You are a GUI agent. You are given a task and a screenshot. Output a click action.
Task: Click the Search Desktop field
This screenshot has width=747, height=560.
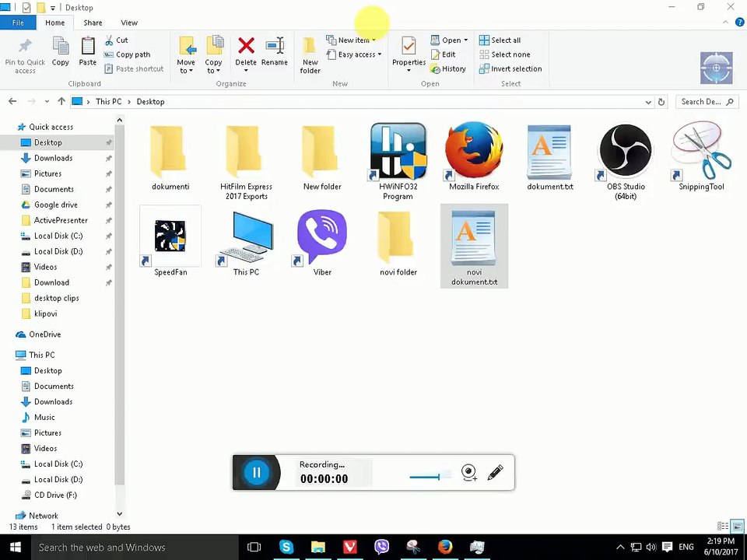[x=707, y=102]
